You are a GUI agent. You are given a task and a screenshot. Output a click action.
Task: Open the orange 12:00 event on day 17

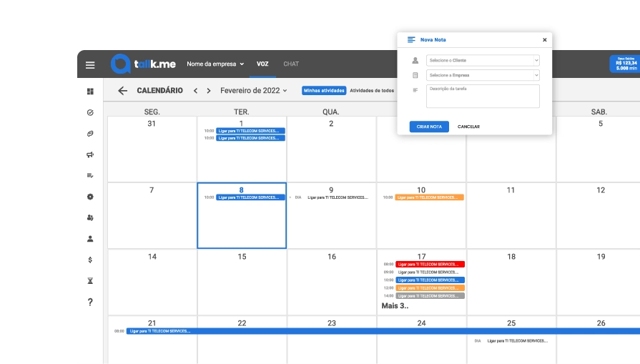(x=430, y=288)
